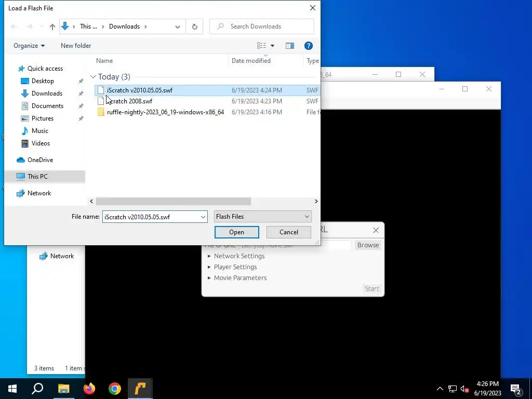The image size is (532, 399).
Task: Sort by the Type column header
Action: 312,61
